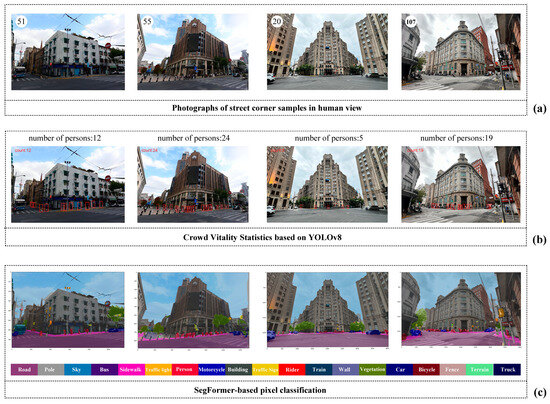Open the YOLOv8 image with 5 persons
Viewport: 550px width, 404px height.
coord(327,184)
